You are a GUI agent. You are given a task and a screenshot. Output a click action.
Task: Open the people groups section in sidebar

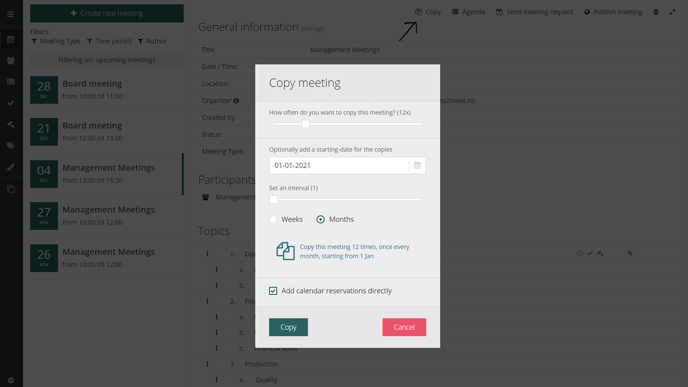click(11, 61)
